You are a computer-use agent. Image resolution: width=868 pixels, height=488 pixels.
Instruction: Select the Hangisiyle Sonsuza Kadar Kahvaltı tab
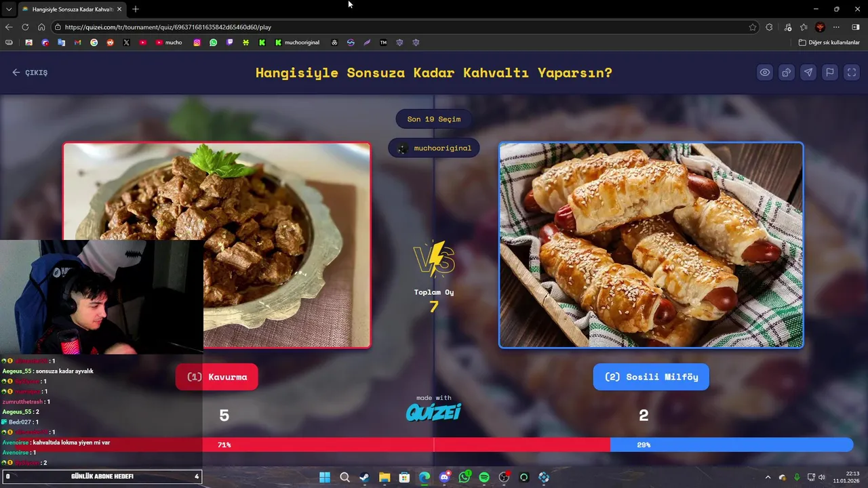click(71, 9)
